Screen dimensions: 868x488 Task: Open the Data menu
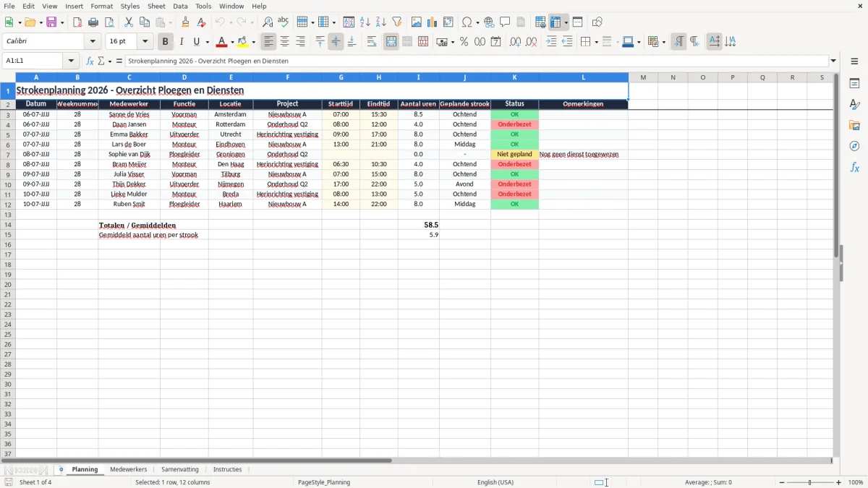pos(180,6)
